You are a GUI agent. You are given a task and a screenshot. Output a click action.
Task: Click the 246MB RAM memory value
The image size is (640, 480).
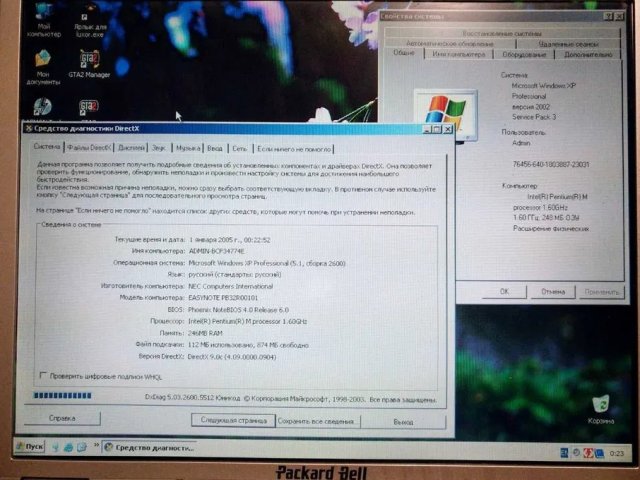click(205, 333)
